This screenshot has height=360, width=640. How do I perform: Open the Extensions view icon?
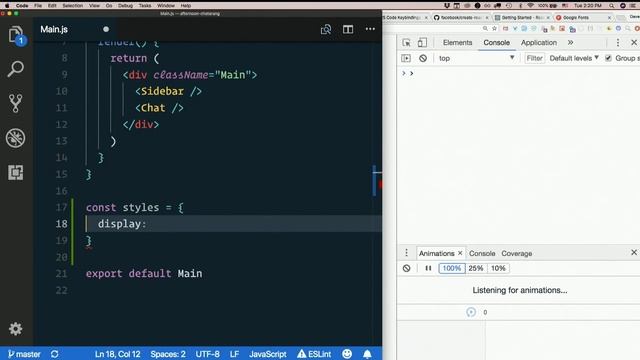coord(16,172)
